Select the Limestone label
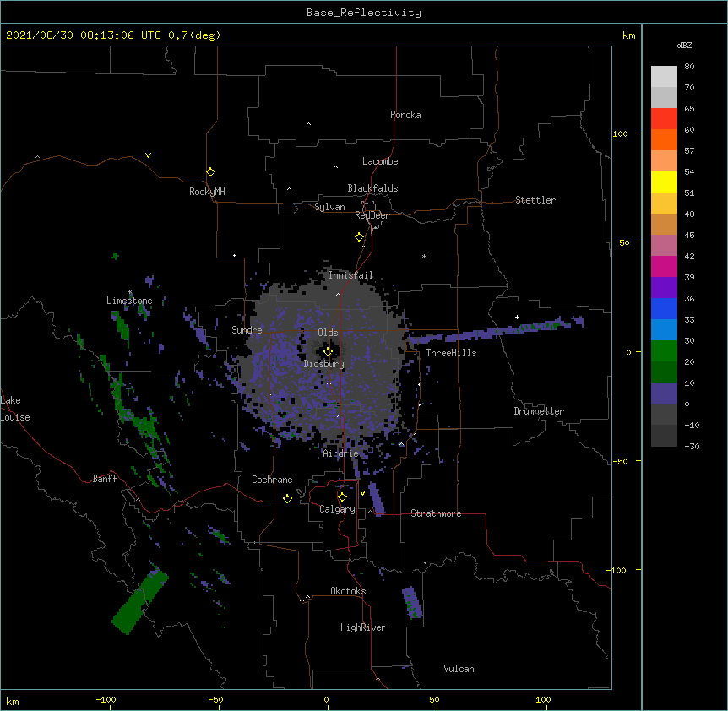This screenshot has width=728, height=711. 129,301
